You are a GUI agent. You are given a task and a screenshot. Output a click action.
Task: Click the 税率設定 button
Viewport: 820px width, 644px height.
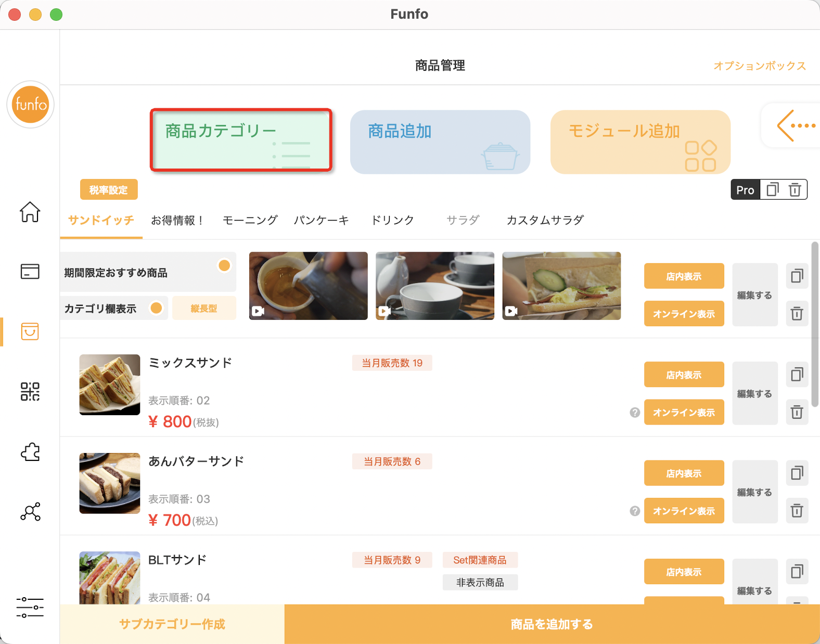109,190
